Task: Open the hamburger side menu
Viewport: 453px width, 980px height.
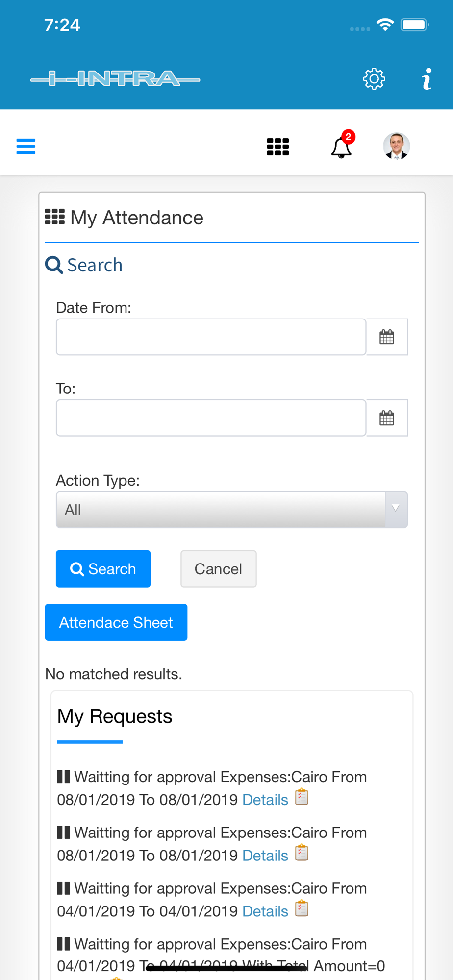Action: click(26, 146)
